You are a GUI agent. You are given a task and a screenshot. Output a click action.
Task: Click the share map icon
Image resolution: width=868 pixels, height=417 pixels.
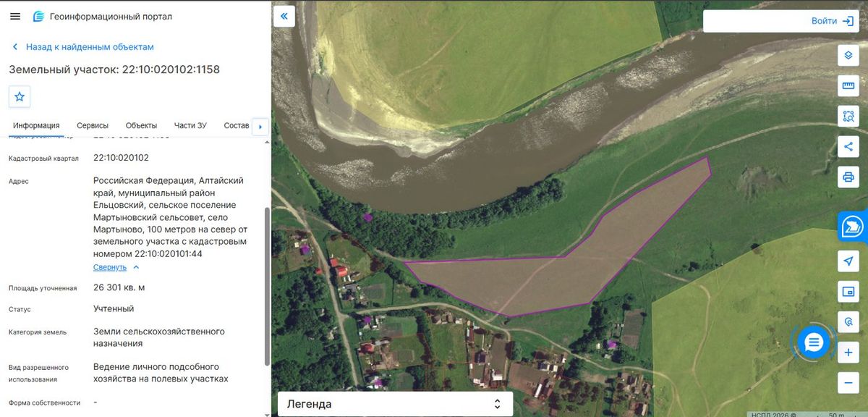(x=848, y=147)
